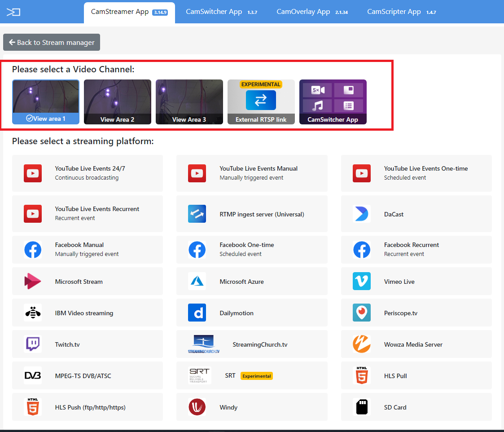This screenshot has height=432, width=504.
Task: Select the Facebook Manual label
Action: 79,245
